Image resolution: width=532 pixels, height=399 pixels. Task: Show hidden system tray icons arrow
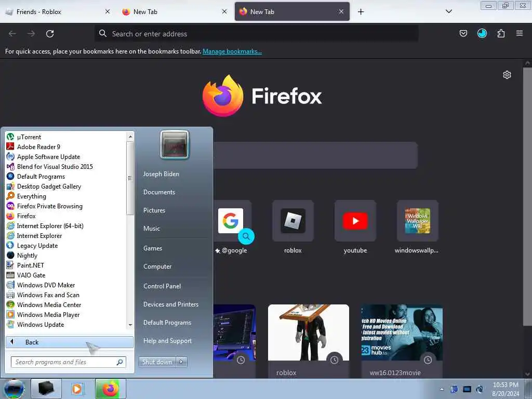(x=442, y=389)
